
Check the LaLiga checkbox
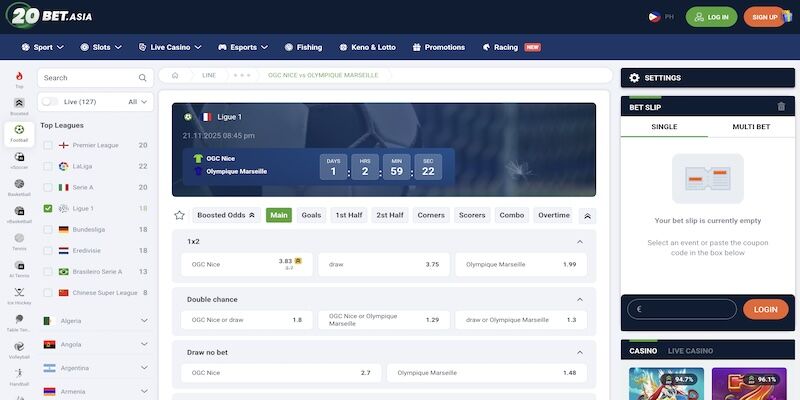(x=48, y=166)
